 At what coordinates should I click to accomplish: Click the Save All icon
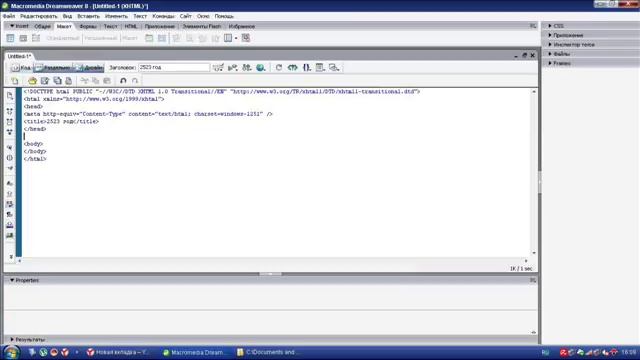pyautogui.click(x=58, y=81)
